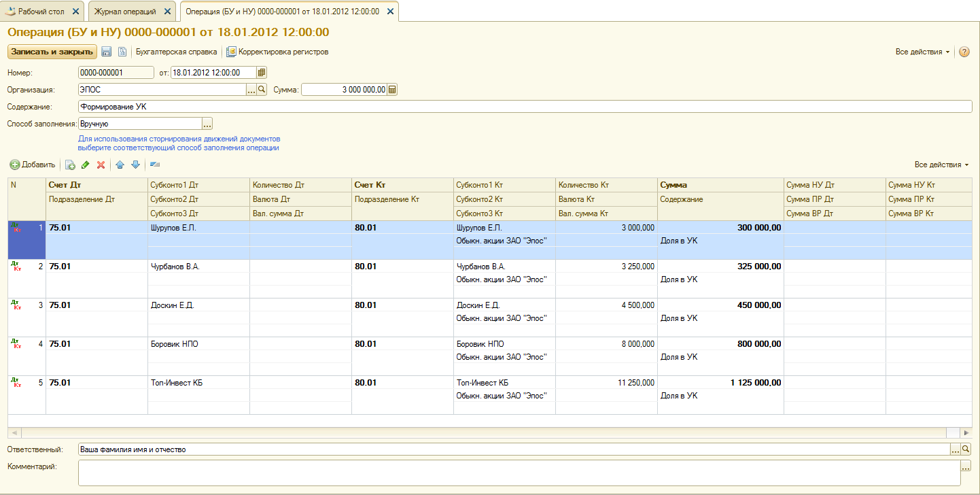Screen dimensions: 980x495
Task: Expand the table's Все действия menu
Action: [941, 165]
